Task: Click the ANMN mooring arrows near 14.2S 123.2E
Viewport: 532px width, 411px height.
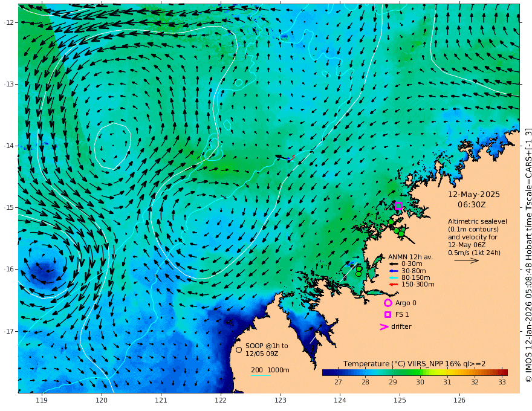Action: [x=285, y=157]
